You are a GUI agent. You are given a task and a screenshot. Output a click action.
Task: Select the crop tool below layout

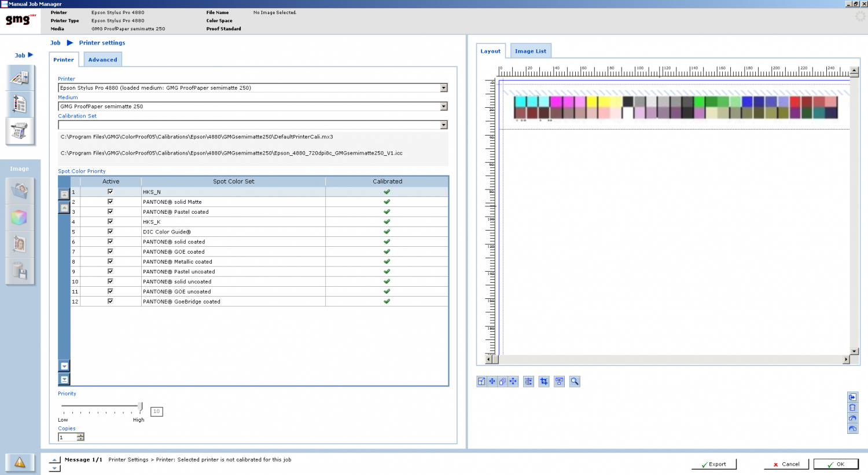point(544,381)
